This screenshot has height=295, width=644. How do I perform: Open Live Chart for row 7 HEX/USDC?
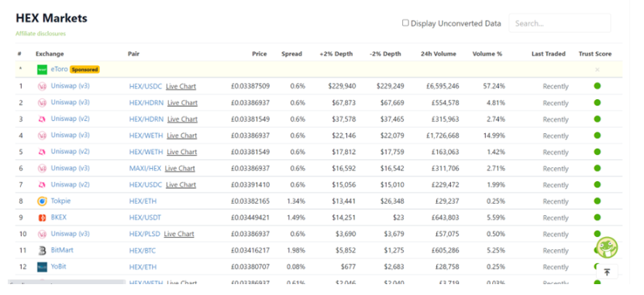[x=181, y=185]
